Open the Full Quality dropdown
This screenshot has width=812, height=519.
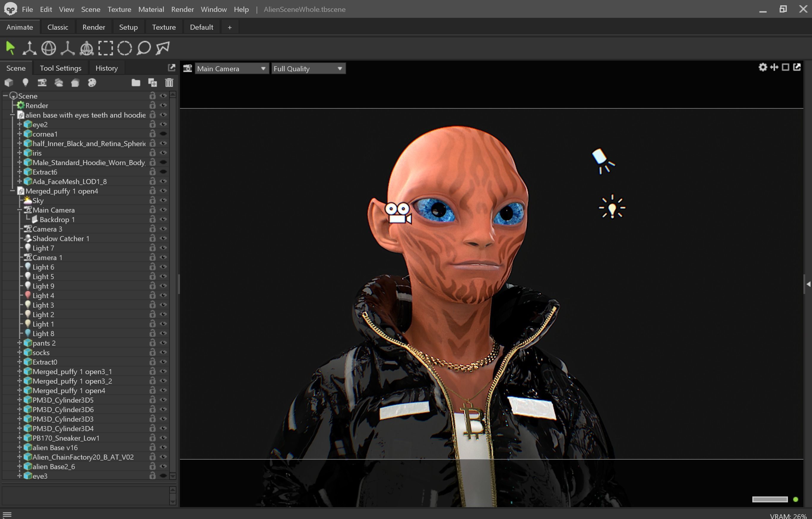coord(308,69)
